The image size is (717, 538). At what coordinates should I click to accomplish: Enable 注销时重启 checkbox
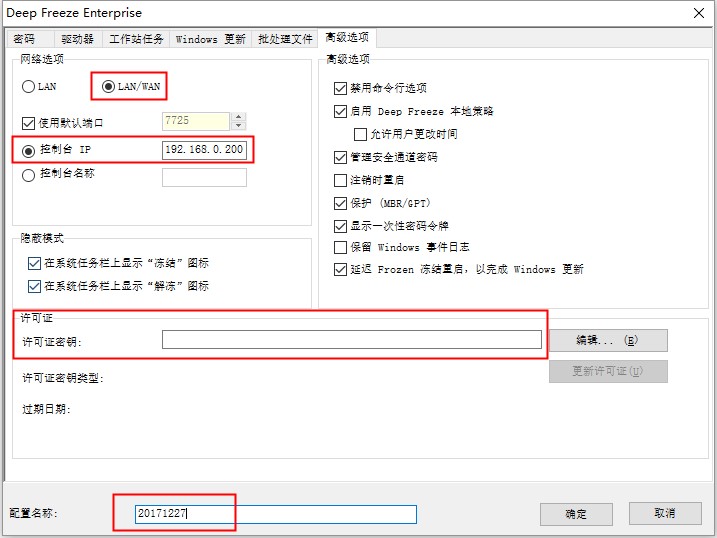point(341,180)
